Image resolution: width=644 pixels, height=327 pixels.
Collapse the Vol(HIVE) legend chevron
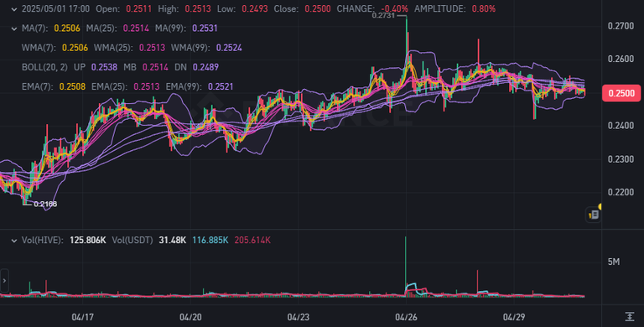pyautogui.click(x=14, y=241)
